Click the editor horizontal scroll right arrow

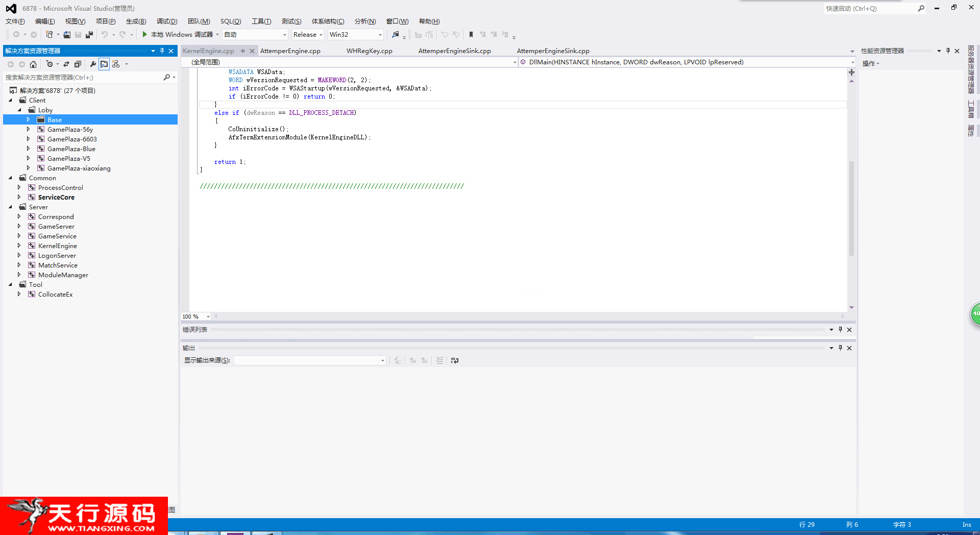pos(843,317)
